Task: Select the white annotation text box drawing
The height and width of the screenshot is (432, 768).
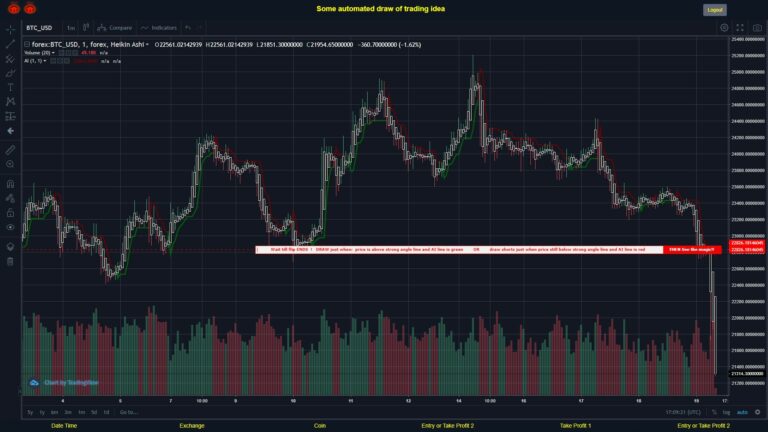Action: pos(459,250)
